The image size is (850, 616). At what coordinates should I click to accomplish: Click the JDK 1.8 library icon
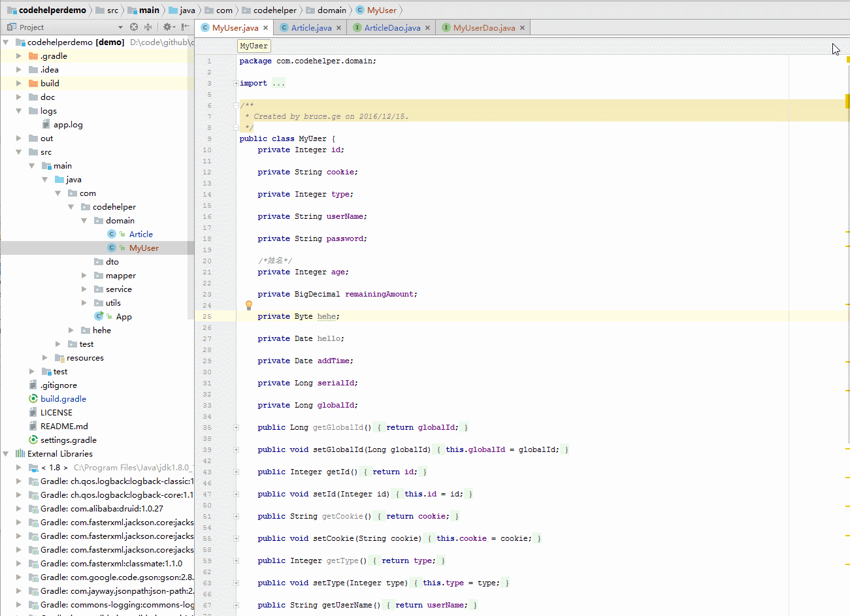coord(33,467)
